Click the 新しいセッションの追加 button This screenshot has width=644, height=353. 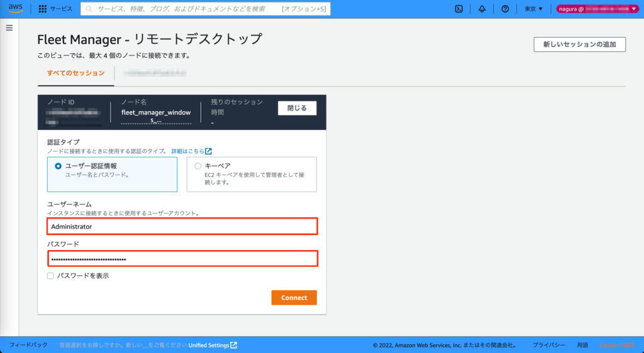pos(579,45)
